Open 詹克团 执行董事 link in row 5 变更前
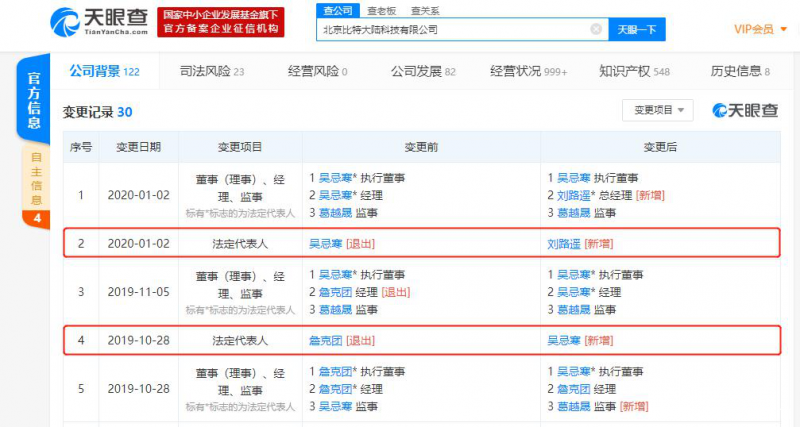 (x=335, y=372)
